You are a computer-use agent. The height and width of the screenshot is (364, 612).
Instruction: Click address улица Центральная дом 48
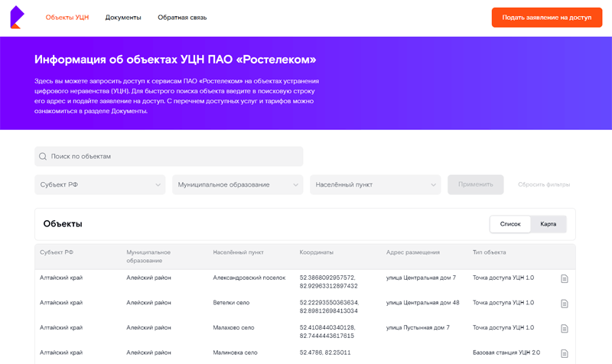coord(423,303)
